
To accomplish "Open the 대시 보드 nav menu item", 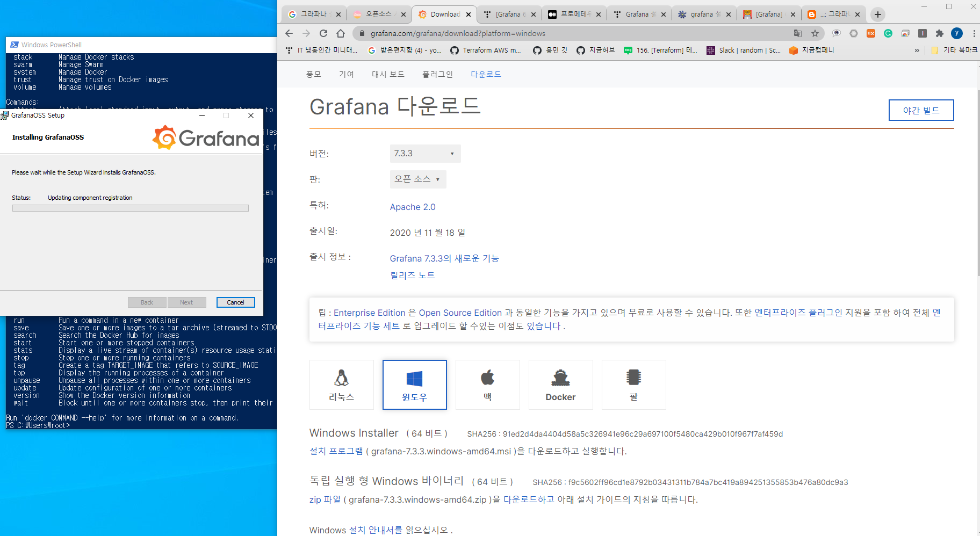I will point(388,74).
